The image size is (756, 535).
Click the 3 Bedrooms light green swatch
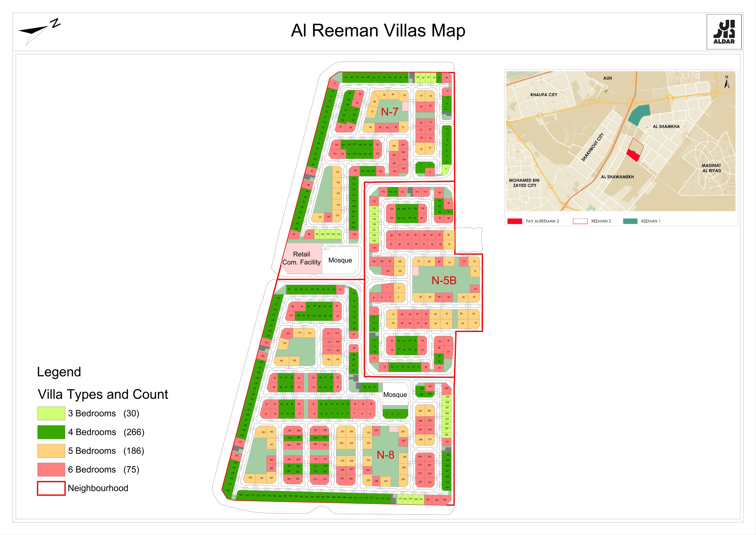click(x=51, y=413)
